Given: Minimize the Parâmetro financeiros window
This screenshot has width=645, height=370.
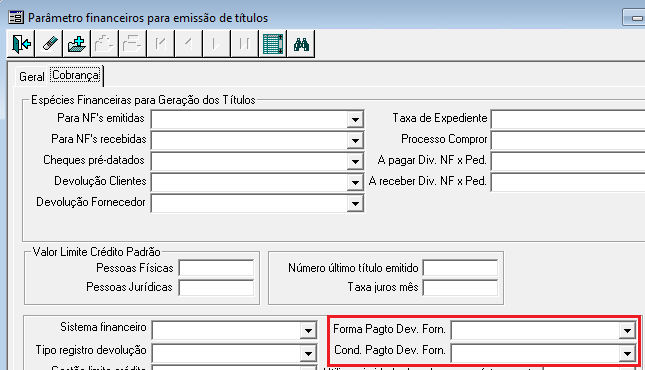Looking at the screenshot, I should coord(636,18).
